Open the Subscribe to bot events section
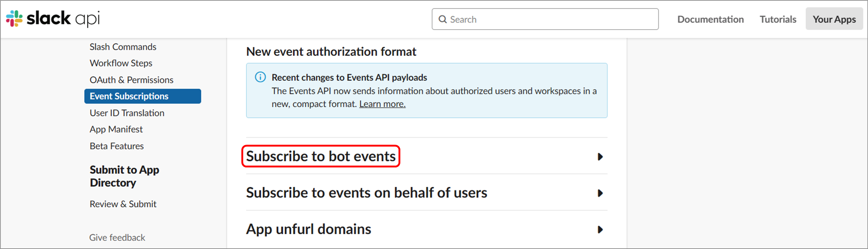Screen dimensions: 868x249 click(x=321, y=156)
